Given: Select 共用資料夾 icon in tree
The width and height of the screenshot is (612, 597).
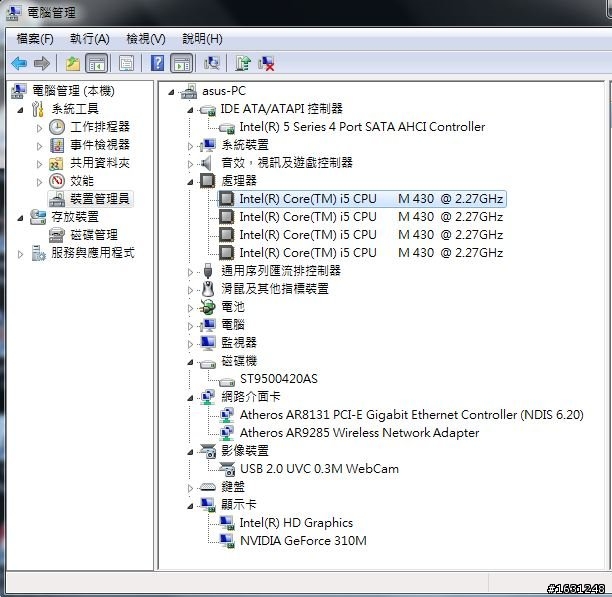Looking at the screenshot, I should click(57, 163).
